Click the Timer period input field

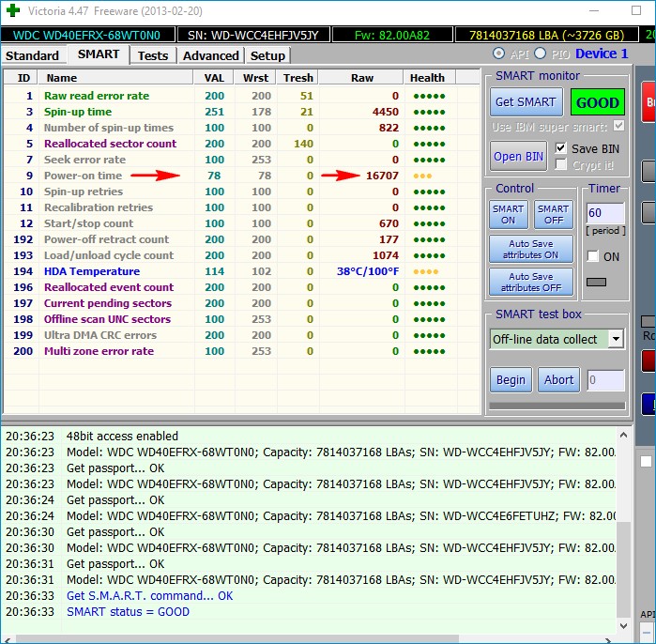pos(605,214)
